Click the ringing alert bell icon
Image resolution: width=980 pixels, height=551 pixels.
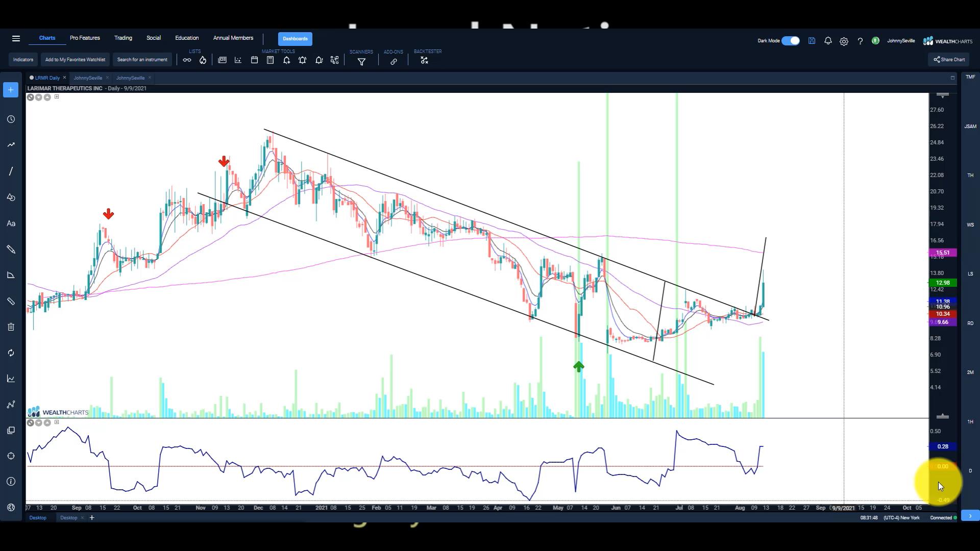coord(302,60)
